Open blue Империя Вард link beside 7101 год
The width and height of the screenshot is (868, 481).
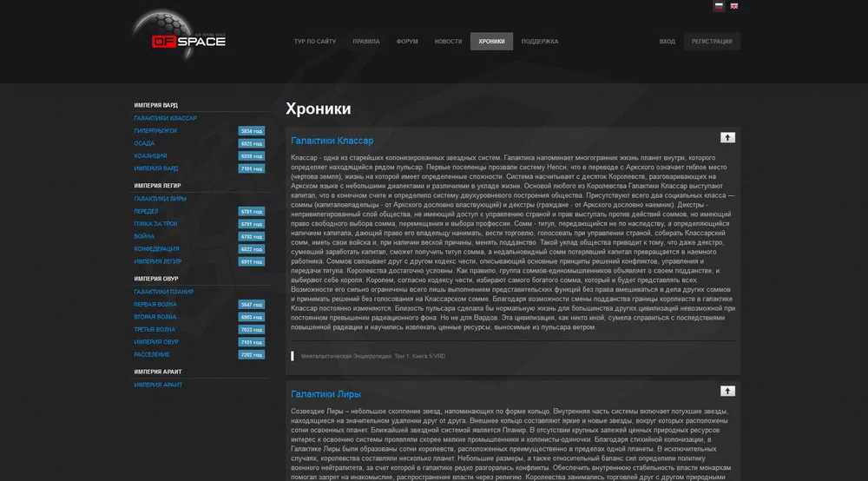click(155, 168)
